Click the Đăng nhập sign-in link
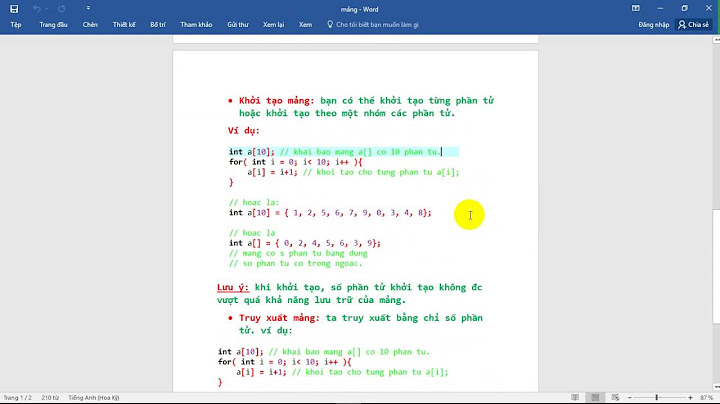The width and height of the screenshot is (720, 404). pos(653,25)
